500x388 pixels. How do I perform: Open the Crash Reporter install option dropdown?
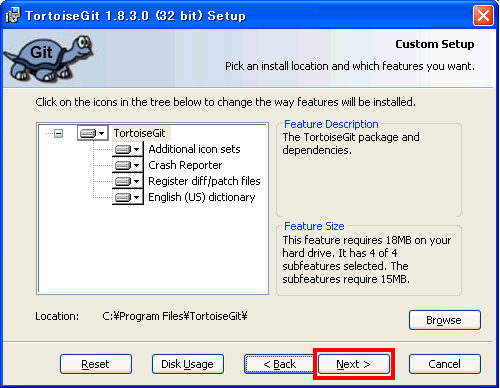click(128, 165)
